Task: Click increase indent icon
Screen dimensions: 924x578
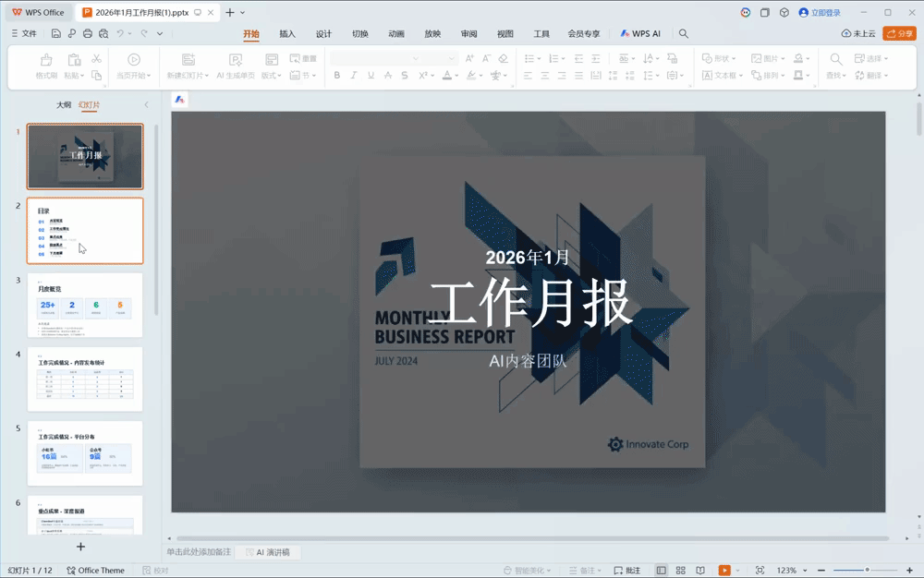Action: coord(596,58)
